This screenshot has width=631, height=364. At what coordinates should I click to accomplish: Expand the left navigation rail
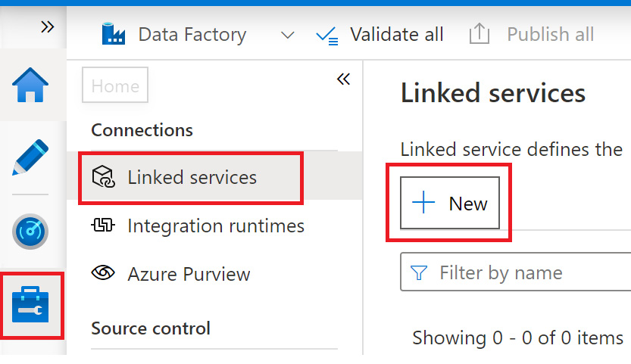(x=48, y=27)
